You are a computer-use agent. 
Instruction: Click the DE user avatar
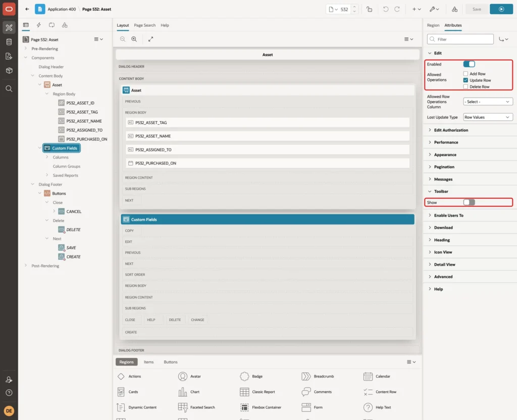point(9,411)
